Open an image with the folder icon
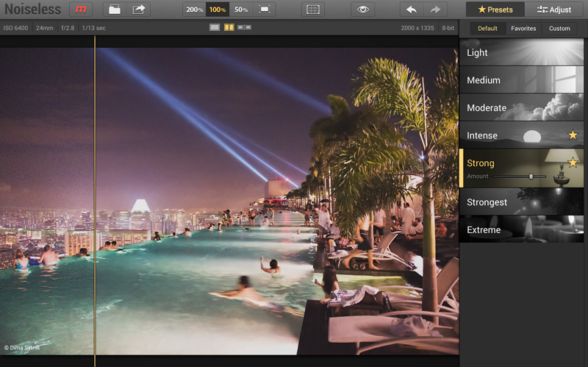 [115, 10]
